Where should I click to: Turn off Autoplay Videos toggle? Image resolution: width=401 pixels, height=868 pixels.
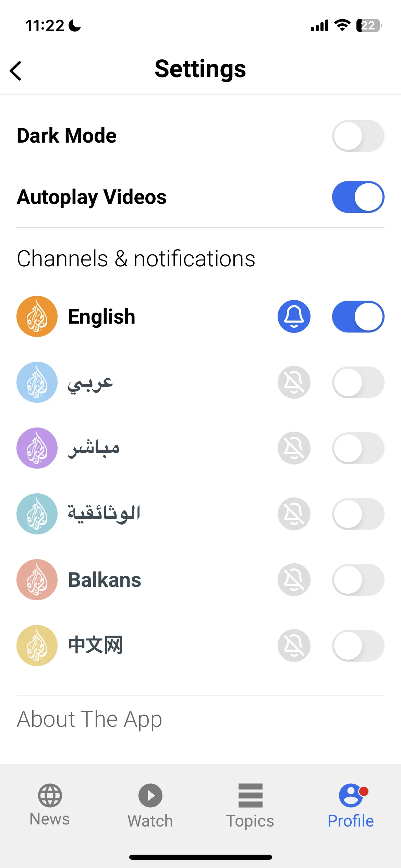(x=358, y=197)
